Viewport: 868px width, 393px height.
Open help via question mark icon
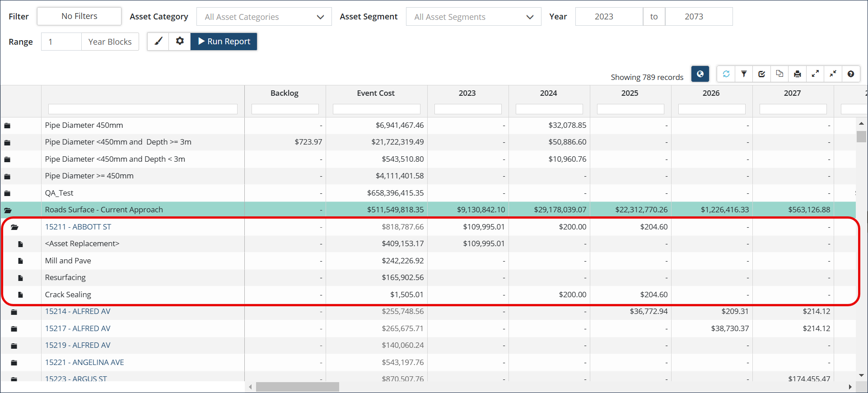(850, 74)
